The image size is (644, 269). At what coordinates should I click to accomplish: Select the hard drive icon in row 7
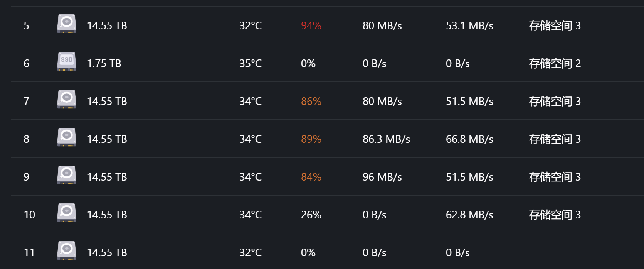(67, 100)
